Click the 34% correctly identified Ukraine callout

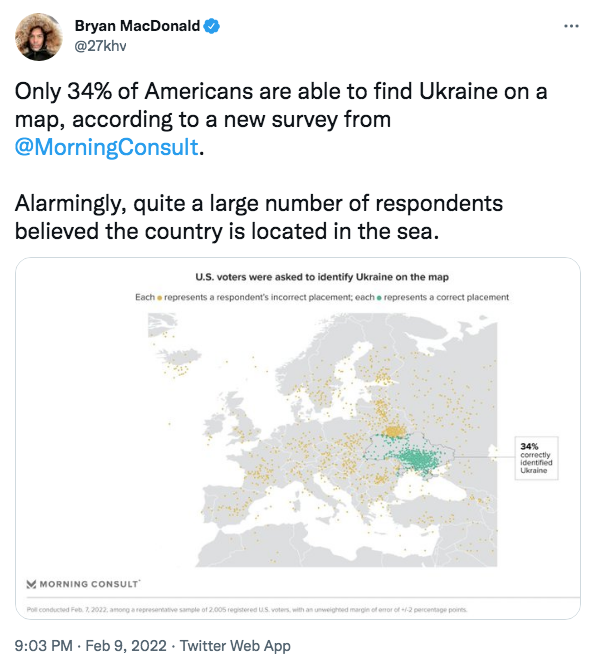[x=536, y=458]
